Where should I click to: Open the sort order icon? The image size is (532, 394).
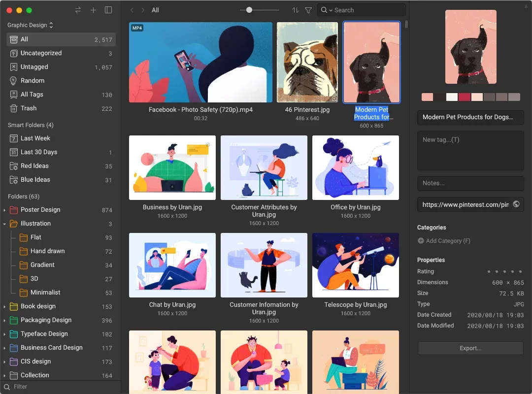pyautogui.click(x=296, y=10)
